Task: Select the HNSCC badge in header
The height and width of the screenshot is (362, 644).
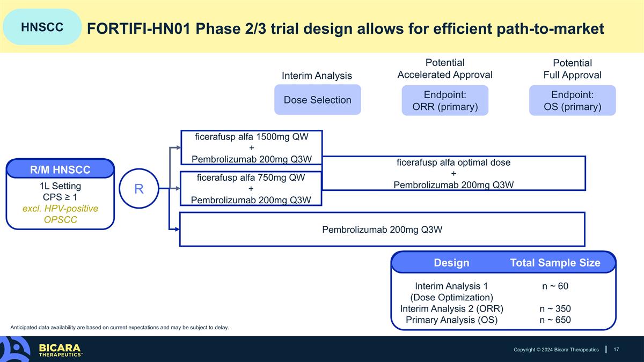Action: pyautogui.click(x=42, y=27)
